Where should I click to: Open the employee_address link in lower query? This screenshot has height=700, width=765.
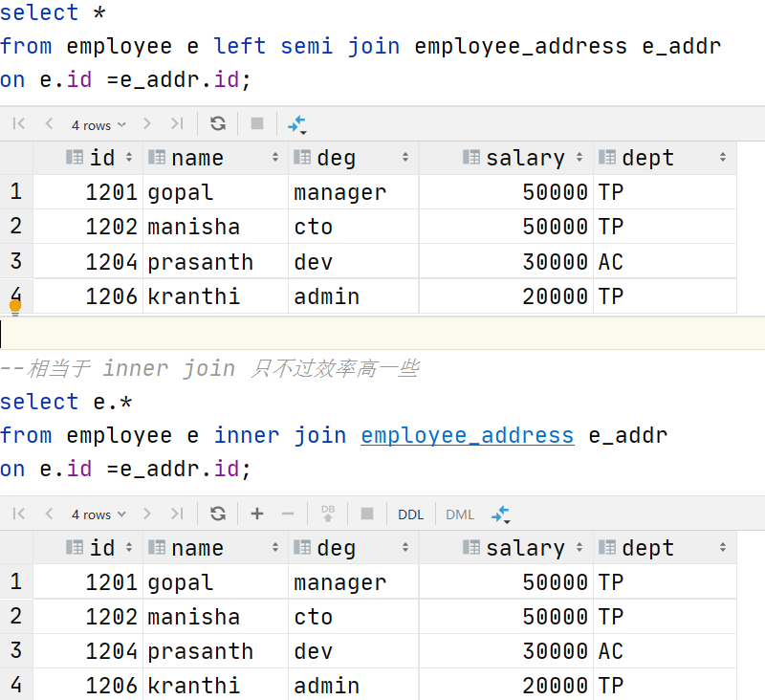[x=468, y=435]
